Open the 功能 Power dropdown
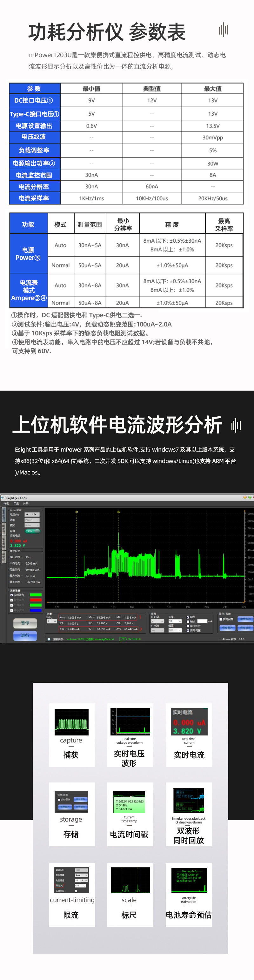 coord(32,520)
